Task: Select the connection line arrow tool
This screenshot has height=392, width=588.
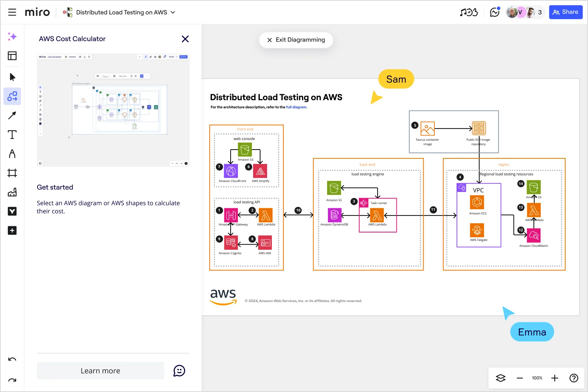Action: pyautogui.click(x=12, y=115)
